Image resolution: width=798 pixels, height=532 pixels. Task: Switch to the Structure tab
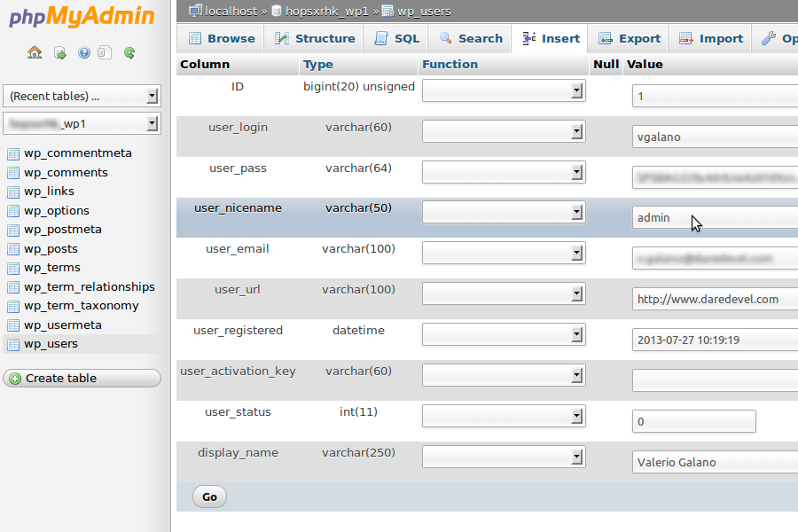point(314,39)
